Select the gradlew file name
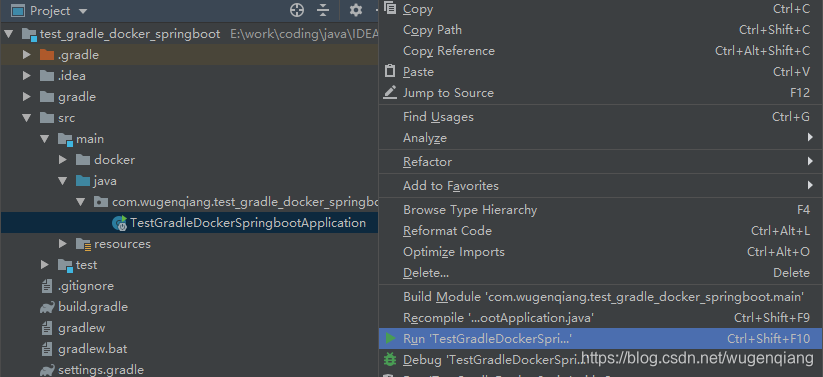 81,328
